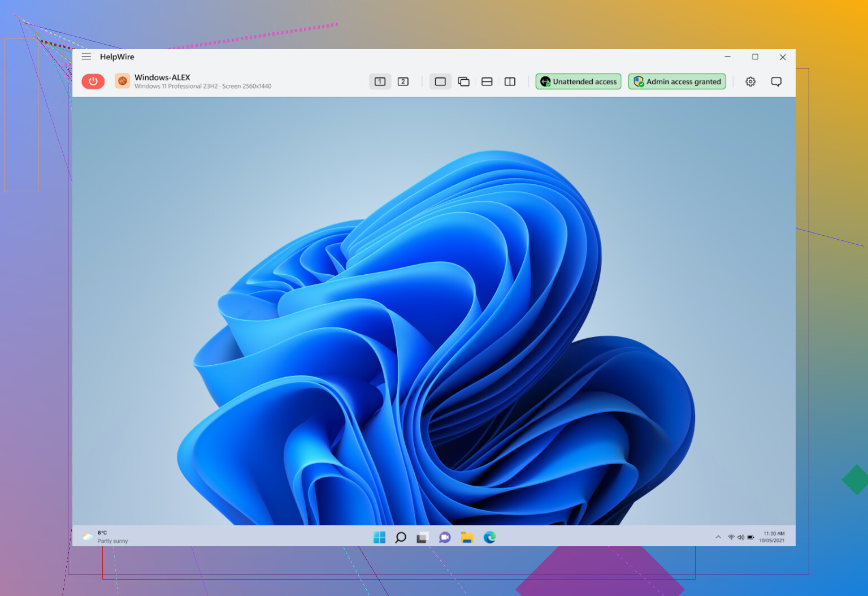This screenshot has width=868, height=596.
Task: Select single window view mode
Action: point(440,81)
